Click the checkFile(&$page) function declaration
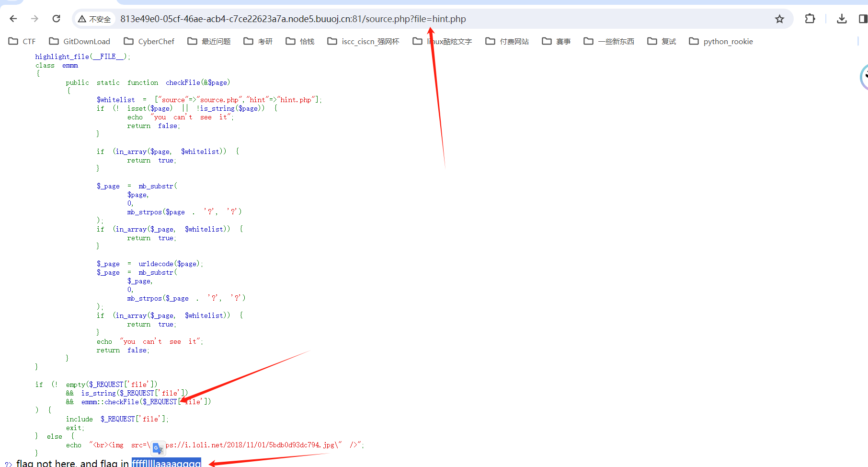This screenshot has height=467, width=868. coord(148,82)
